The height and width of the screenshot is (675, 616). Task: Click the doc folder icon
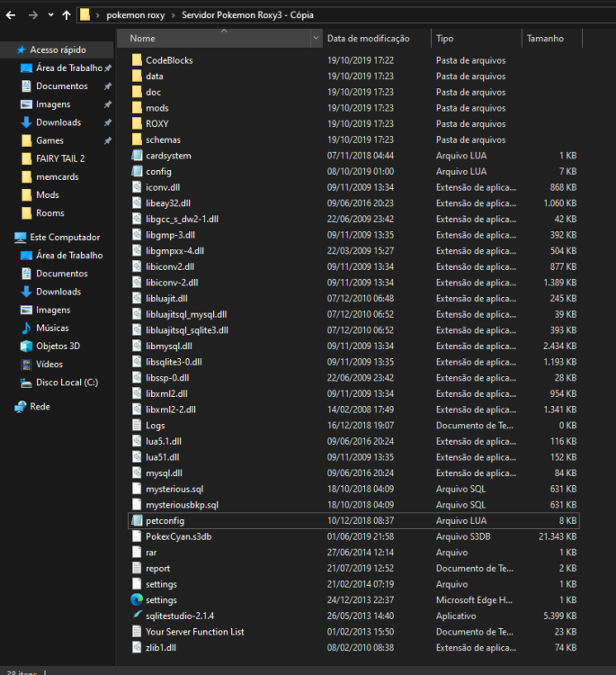137,92
